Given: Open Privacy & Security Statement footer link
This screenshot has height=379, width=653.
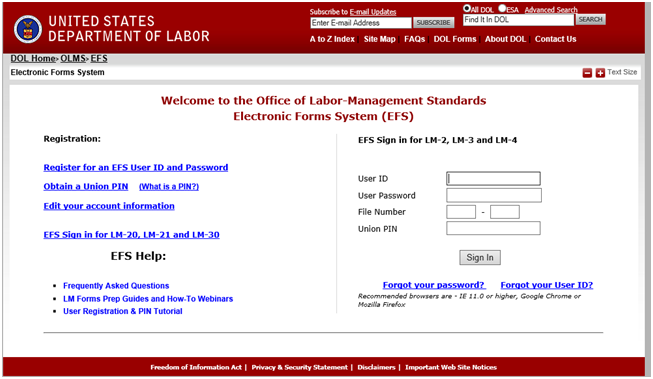Looking at the screenshot, I should [299, 367].
